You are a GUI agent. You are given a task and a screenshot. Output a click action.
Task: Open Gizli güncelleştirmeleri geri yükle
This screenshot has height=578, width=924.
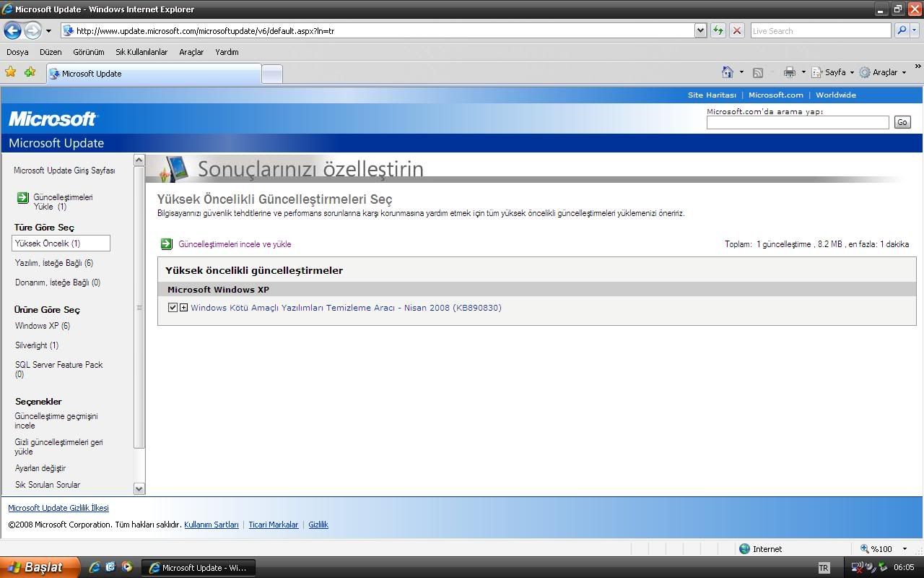(58, 447)
